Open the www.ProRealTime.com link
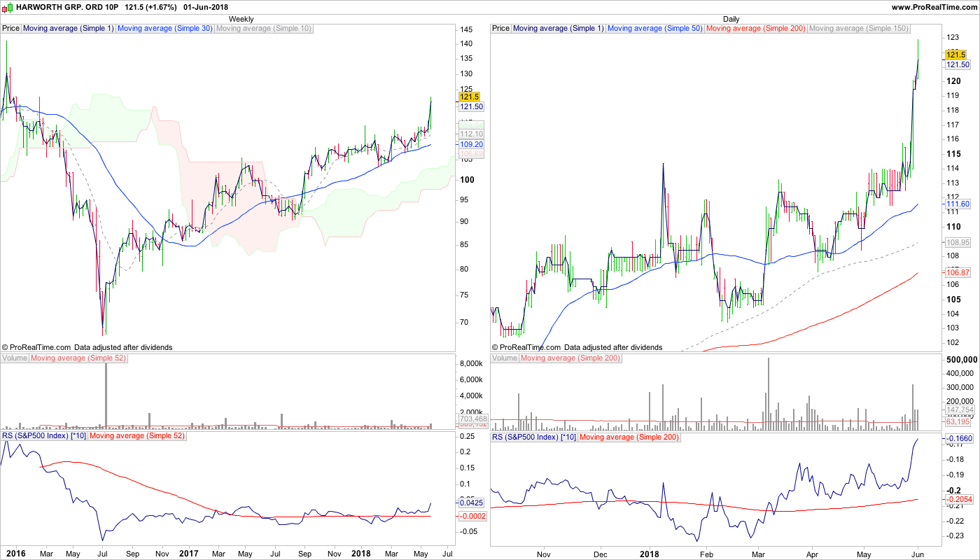980x560 pixels. 934,7
